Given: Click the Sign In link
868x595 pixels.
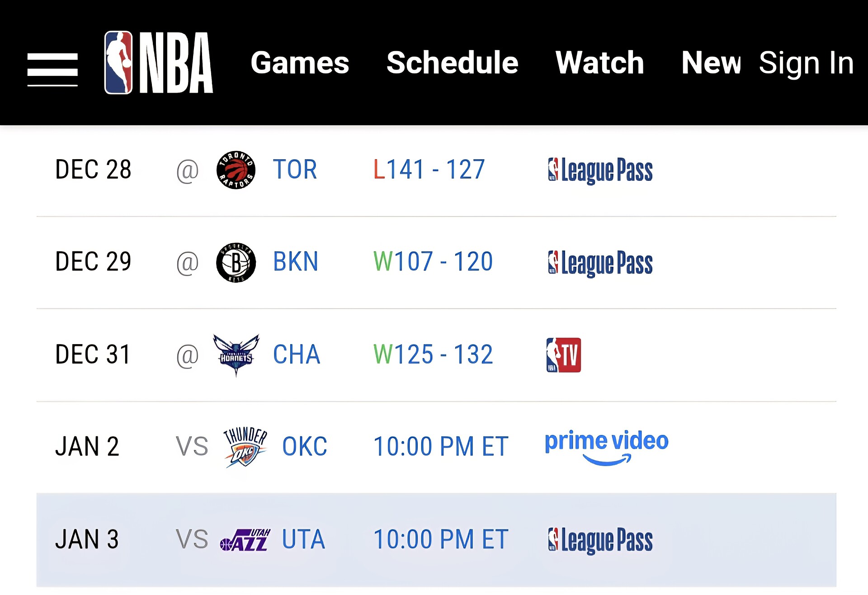Looking at the screenshot, I should (806, 63).
